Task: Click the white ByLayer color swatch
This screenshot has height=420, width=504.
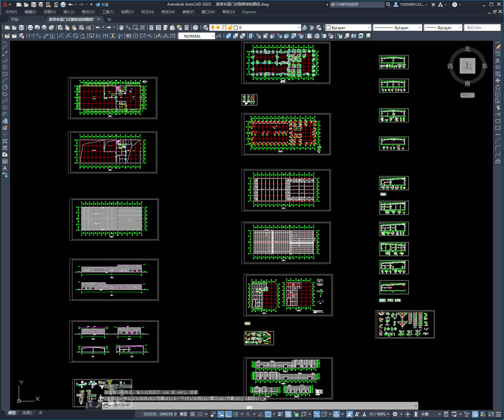Action: point(328,28)
